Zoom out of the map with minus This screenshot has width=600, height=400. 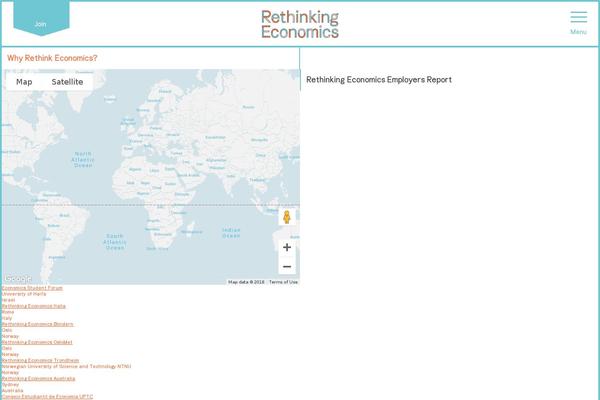(287, 266)
